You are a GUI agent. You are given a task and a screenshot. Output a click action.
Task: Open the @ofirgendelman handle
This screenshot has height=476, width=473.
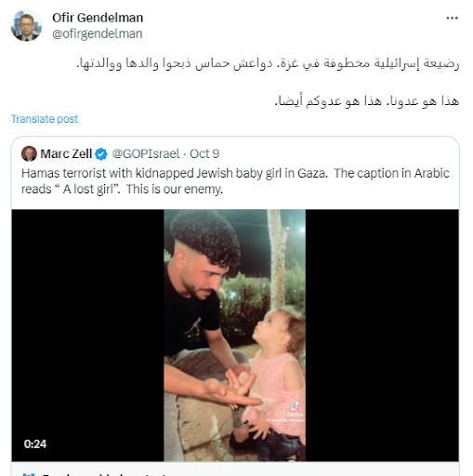click(x=98, y=33)
